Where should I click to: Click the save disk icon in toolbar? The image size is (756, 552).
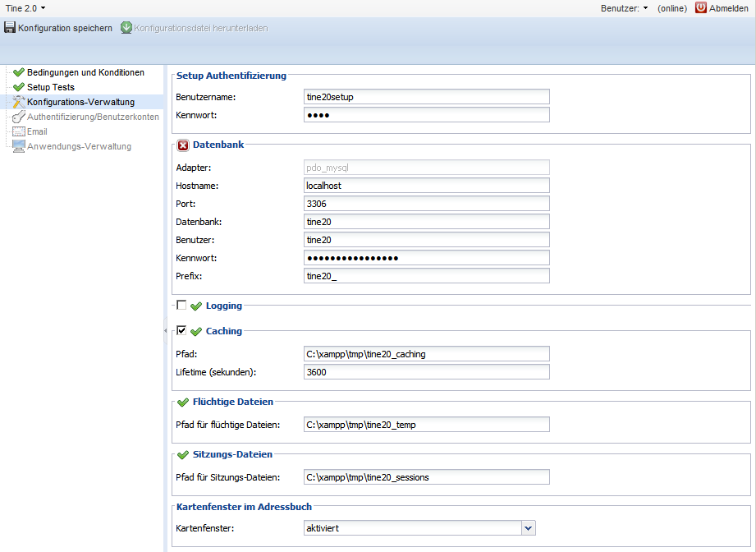click(10, 28)
